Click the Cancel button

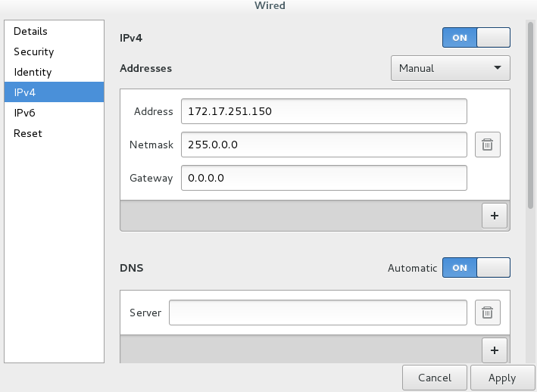pyautogui.click(x=434, y=378)
